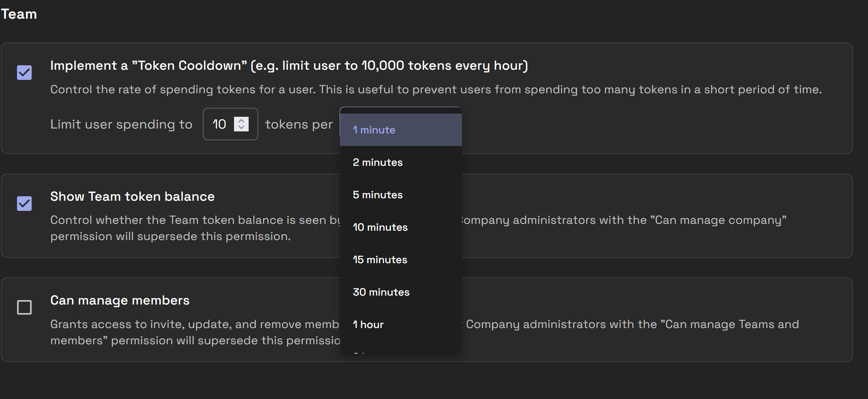Click the Show Team token balance title
This screenshot has height=399, width=868.
pyautogui.click(x=132, y=197)
